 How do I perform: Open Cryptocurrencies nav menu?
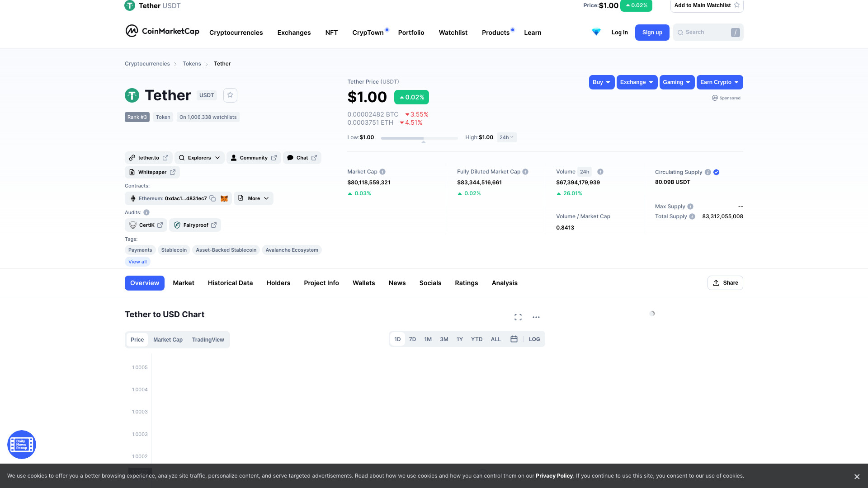pyautogui.click(x=236, y=33)
